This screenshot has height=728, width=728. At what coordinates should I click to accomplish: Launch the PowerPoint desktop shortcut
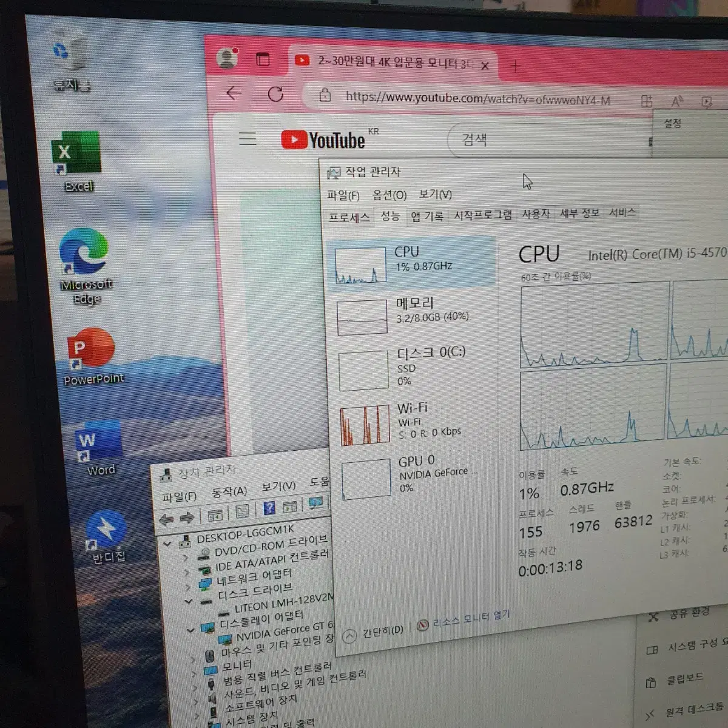point(92,357)
